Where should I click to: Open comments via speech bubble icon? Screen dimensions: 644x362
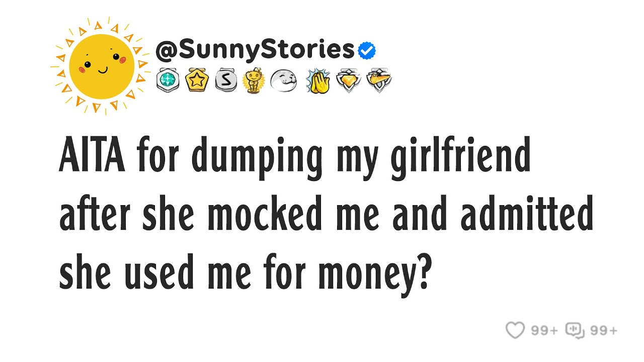(574, 330)
